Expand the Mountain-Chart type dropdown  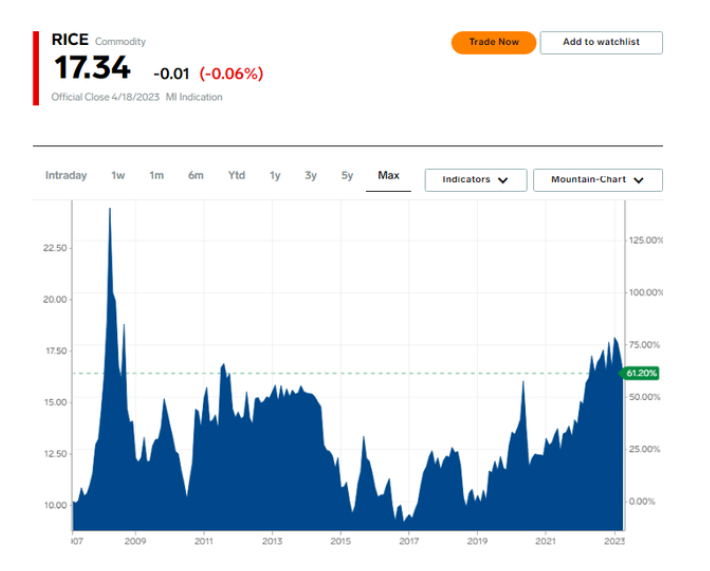click(x=597, y=180)
